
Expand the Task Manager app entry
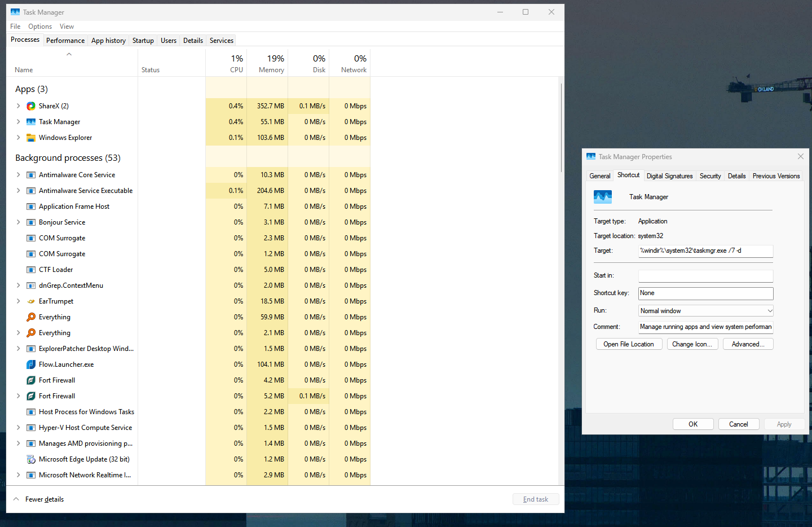pos(18,122)
